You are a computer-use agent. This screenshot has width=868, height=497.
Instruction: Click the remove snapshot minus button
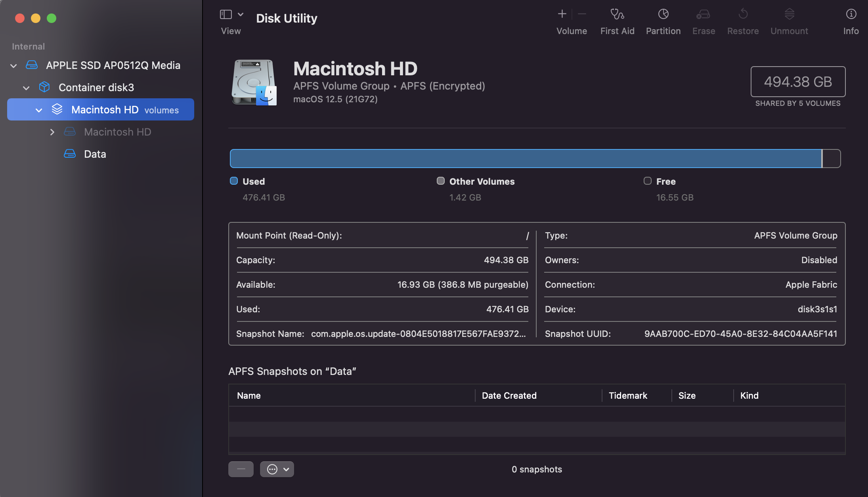coord(241,469)
